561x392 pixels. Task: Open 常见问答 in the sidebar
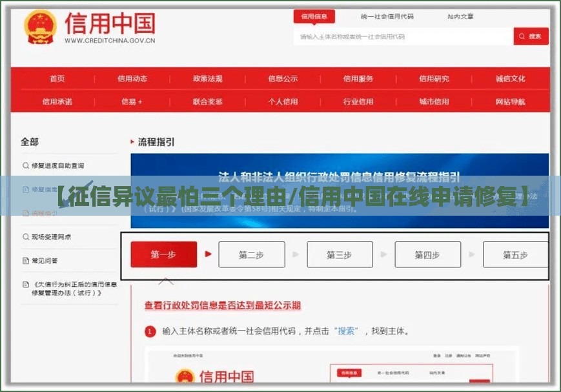45,260
